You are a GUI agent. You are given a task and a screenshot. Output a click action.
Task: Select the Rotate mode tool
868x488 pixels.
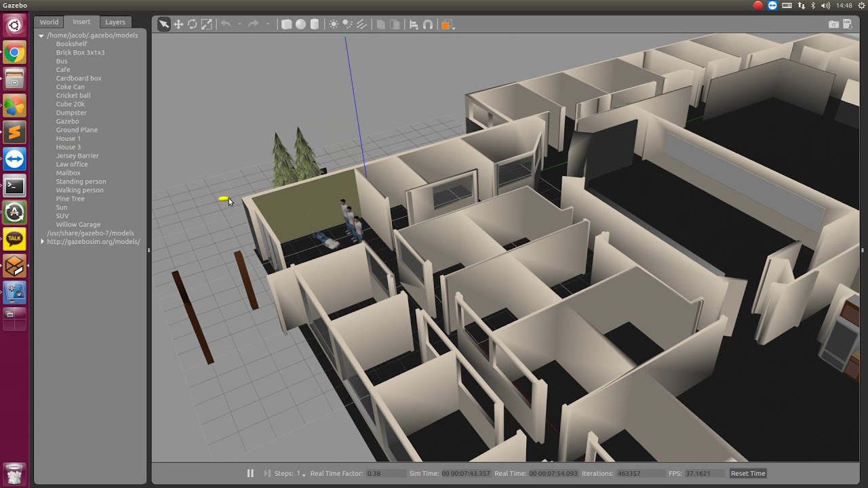click(193, 24)
